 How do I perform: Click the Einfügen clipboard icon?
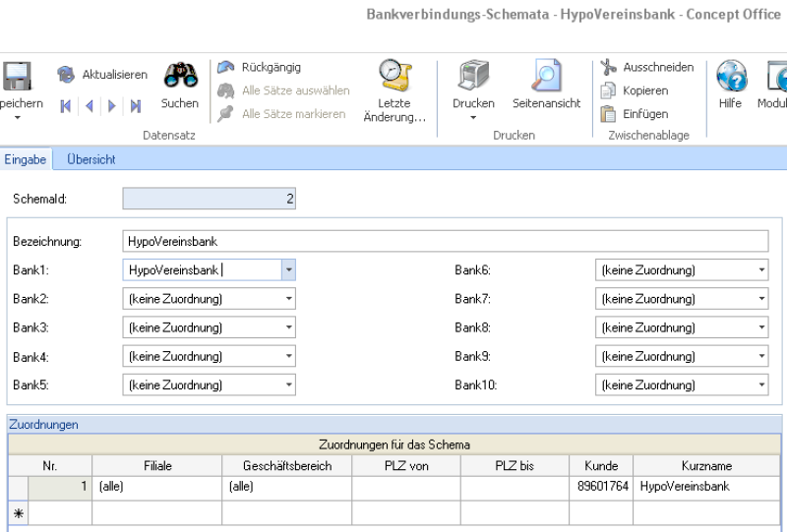coord(608,114)
